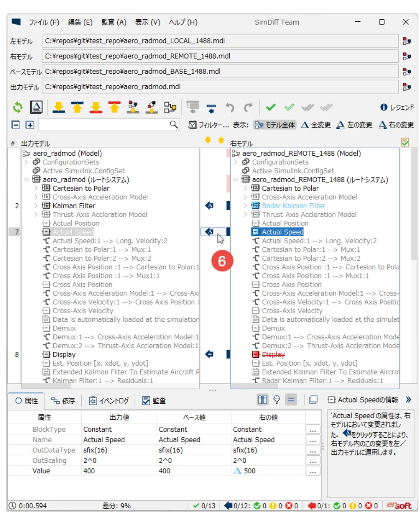
Task: Browse for the right model file
Action: click(406, 56)
